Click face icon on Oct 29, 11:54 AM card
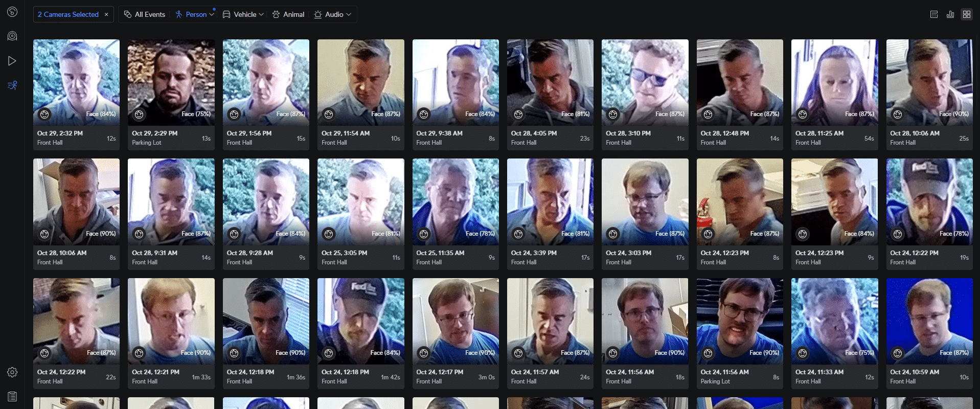 click(329, 115)
